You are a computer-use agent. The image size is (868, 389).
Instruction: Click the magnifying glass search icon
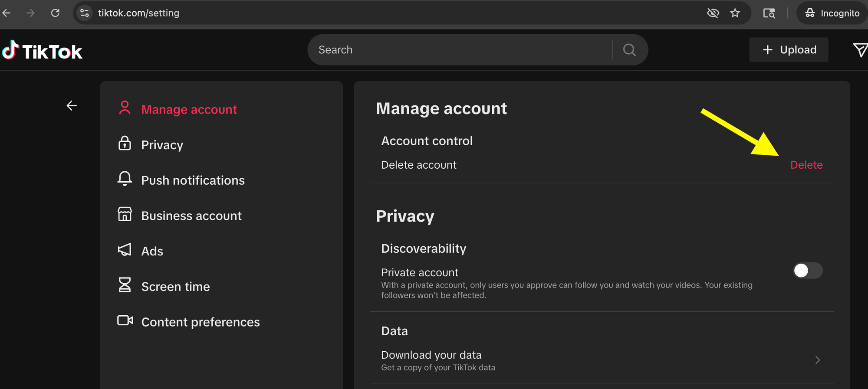tap(629, 50)
